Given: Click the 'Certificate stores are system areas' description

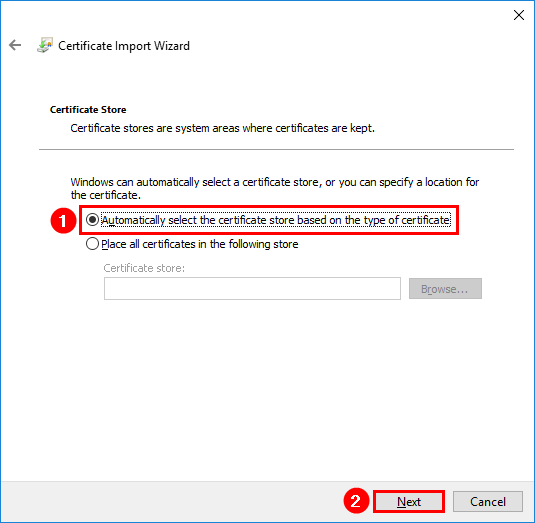Looking at the screenshot, I should pos(222,128).
